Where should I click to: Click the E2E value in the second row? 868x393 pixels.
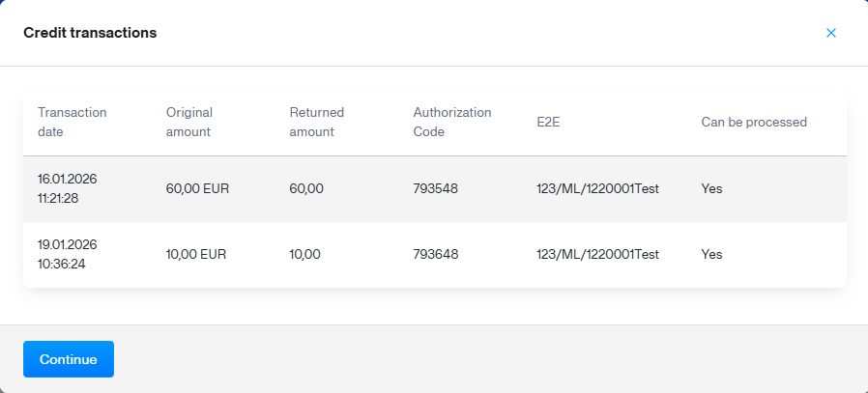(x=597, y=255)
